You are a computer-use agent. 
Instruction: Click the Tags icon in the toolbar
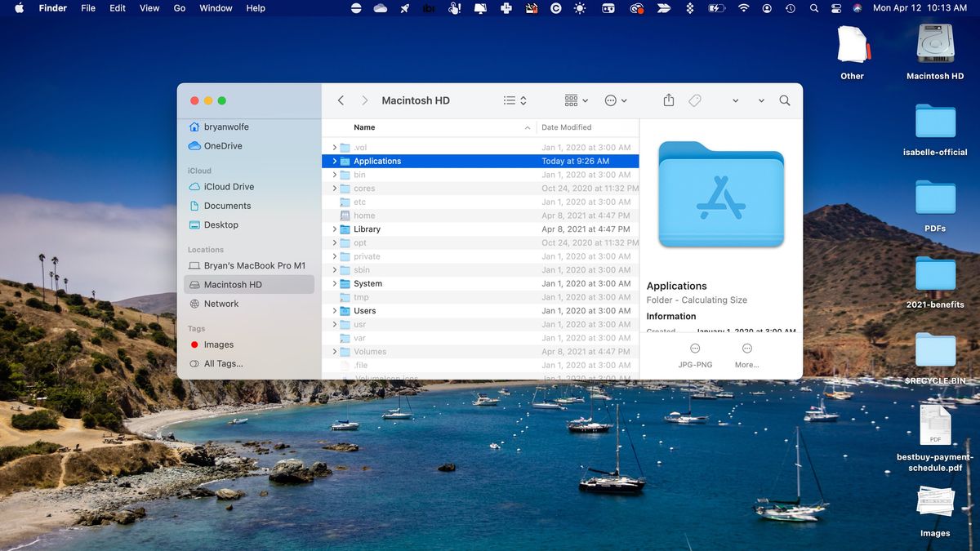[x=695, y=100]
